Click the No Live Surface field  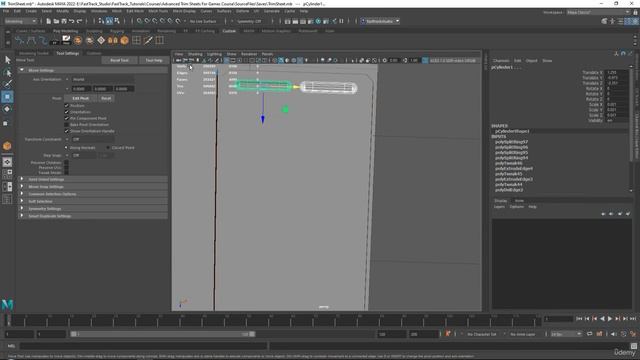[x=203, y=21]
